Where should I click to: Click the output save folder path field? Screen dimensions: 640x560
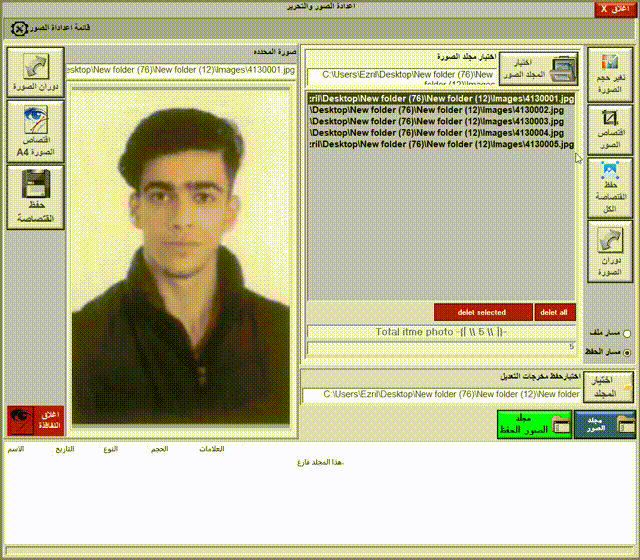point(442,395)
